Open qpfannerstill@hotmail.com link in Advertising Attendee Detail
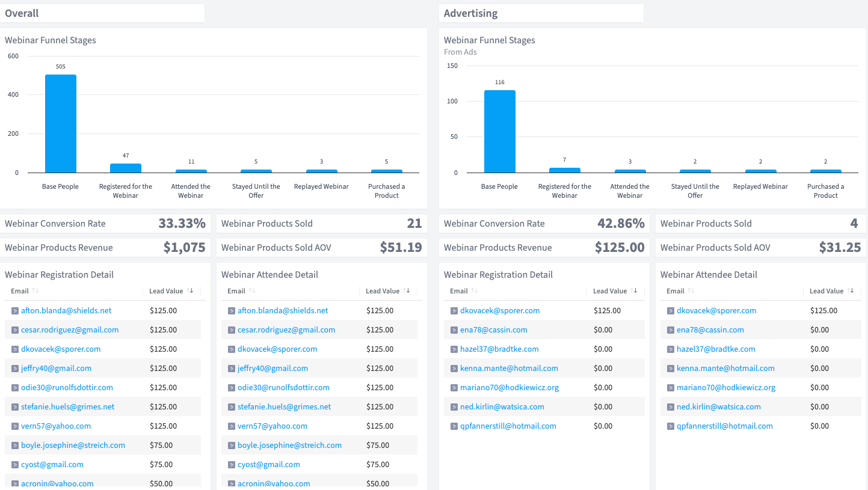 [725, 426]
